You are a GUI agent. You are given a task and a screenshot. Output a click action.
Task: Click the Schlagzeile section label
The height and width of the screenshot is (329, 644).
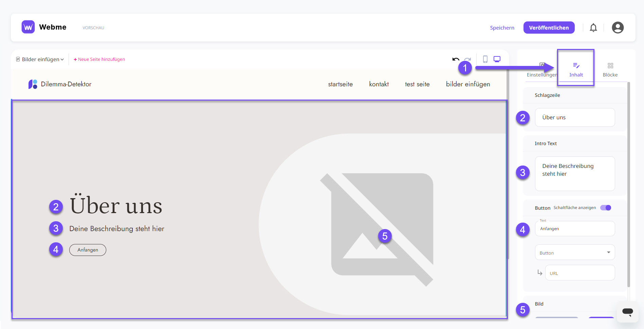(547, 95)
